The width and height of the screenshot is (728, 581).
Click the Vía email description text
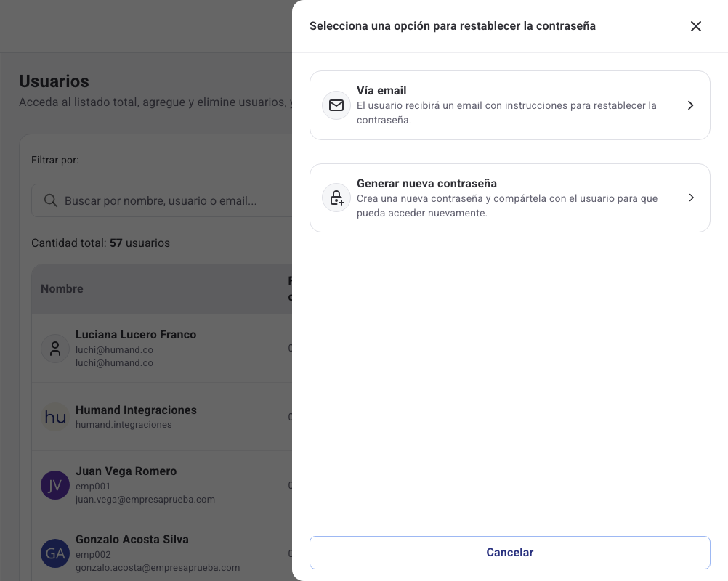point(506,113)
